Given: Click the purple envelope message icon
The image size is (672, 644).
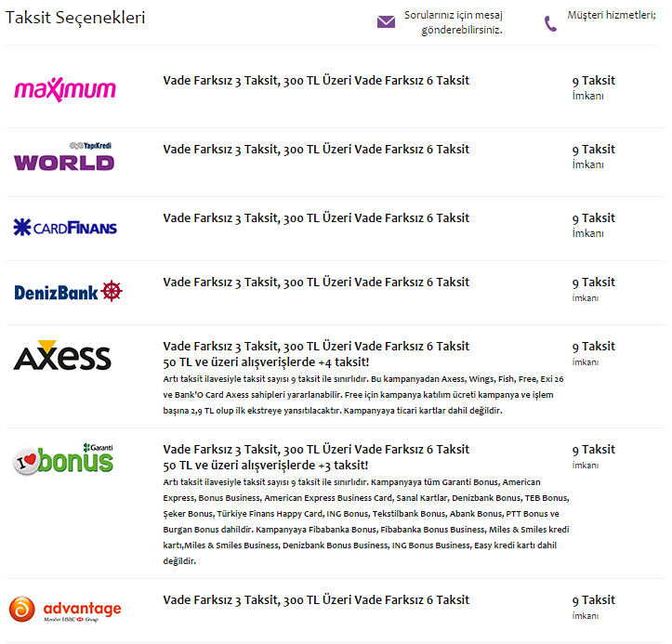Looking at the screenshot, I should click(386, 21).
